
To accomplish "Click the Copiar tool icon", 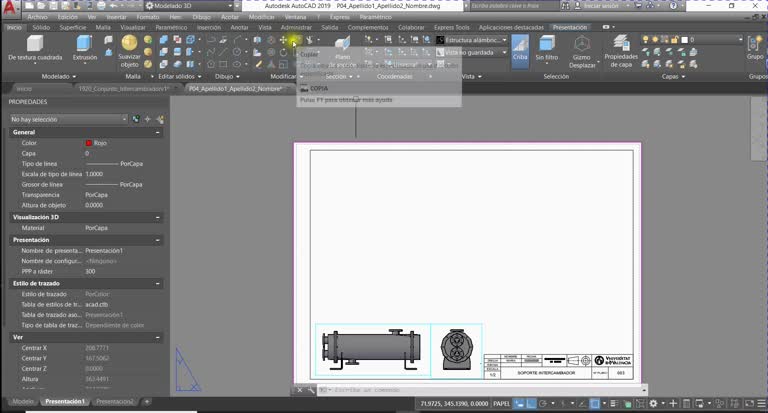I will click(x=296, y=40).
